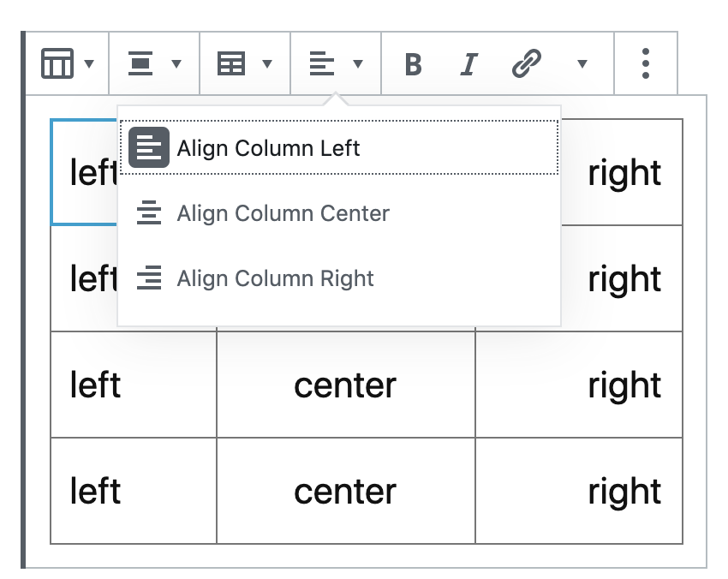This screenshot has width=728, height=579.
Task: Open the three-dot more options menu
Action: [646, 63]
